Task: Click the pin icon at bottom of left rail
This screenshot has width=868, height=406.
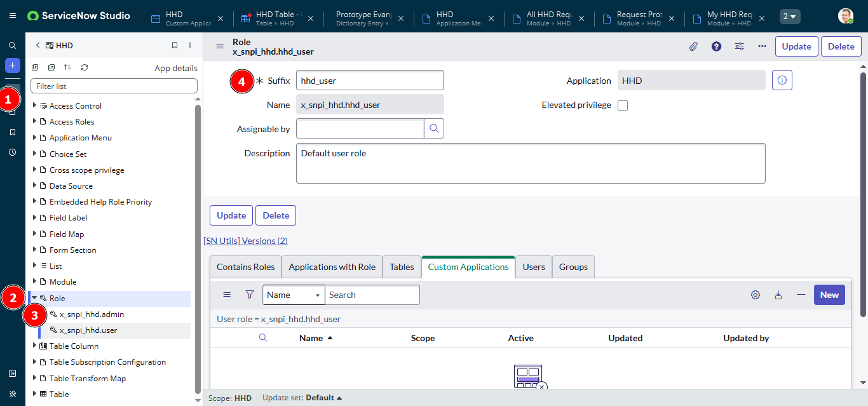Action: pos(13,394)
